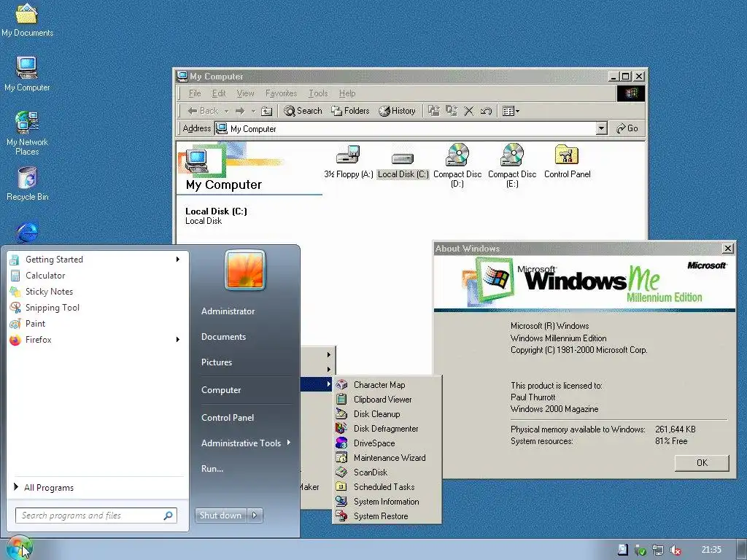Select Compact Disc (D:) icon

pyautogui.click(x=457, y=166)
